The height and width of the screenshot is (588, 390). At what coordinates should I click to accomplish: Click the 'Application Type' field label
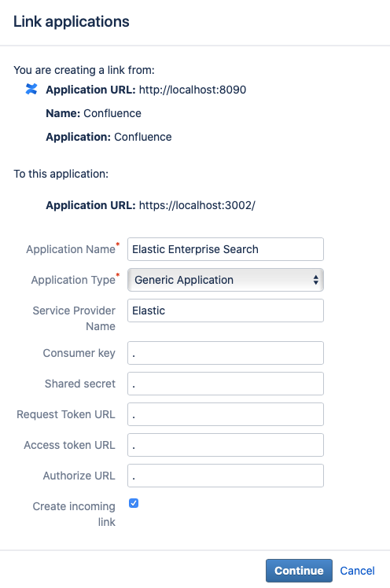click(73, 280)
